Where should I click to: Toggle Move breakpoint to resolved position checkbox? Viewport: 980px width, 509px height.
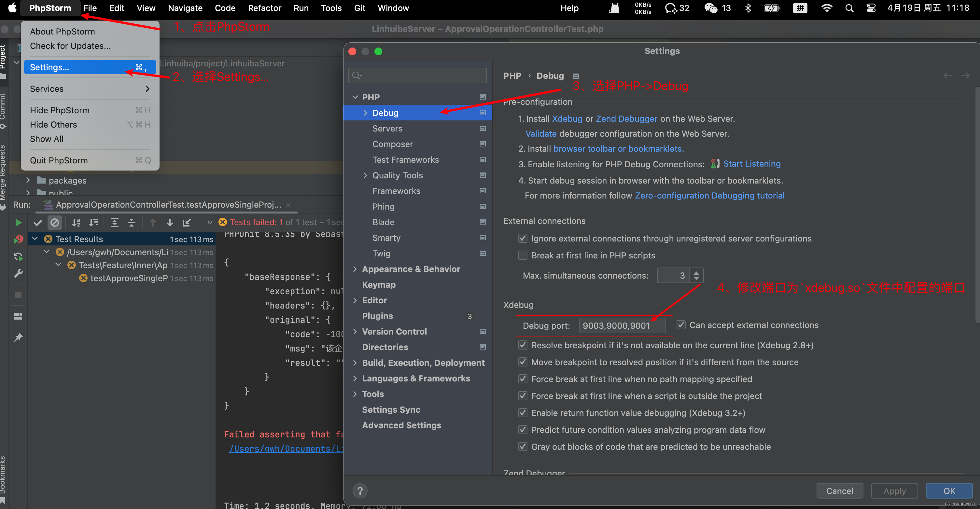pos(523,362)
